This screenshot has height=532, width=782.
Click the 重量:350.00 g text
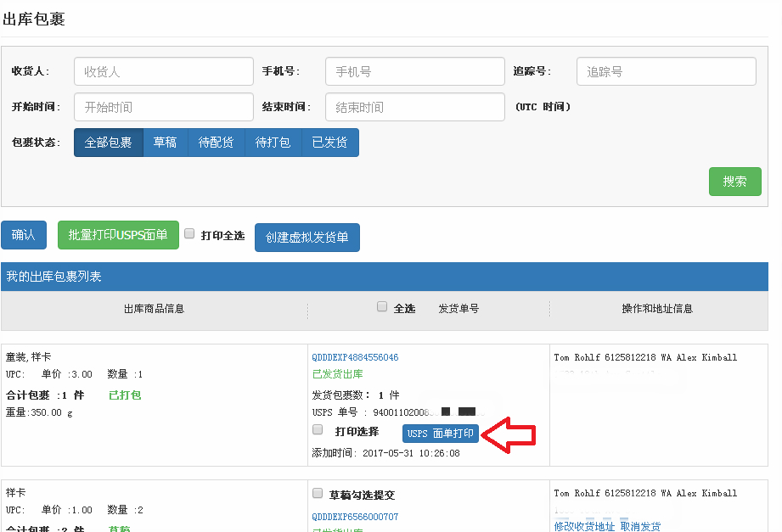tap(39, 413)
